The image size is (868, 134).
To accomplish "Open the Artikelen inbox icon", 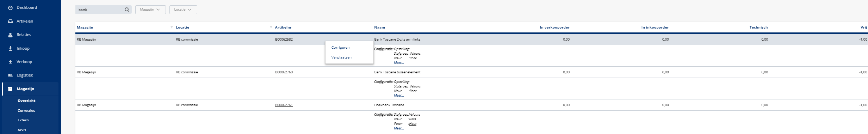I will tap(10, 21).
